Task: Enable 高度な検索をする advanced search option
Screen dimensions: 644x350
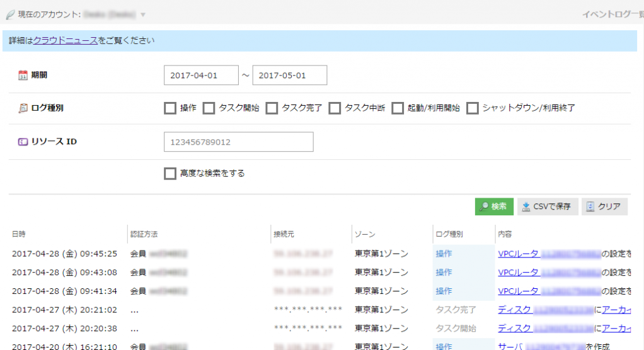Action: click(170, 174)
